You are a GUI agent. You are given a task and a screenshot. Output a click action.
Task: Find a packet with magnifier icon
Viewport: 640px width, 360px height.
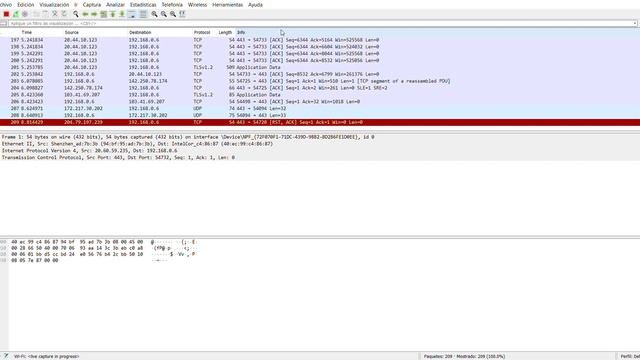click(76, 14)
